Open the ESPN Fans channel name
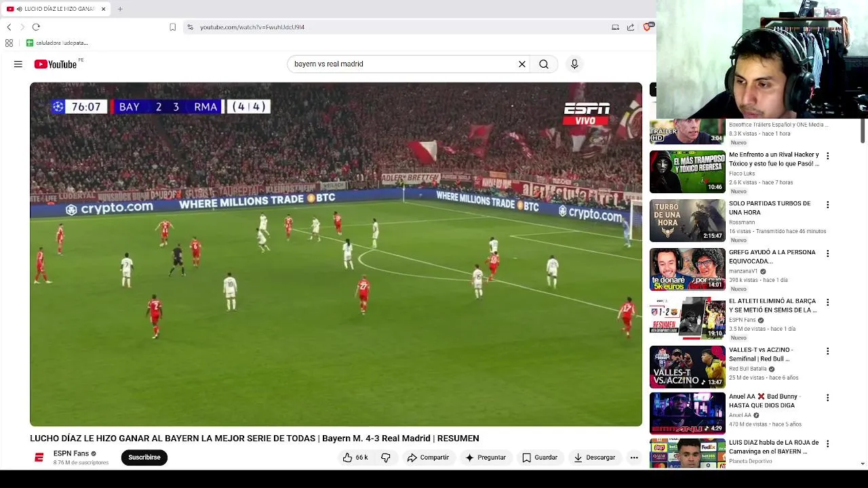This screenshot has height=488, width=868. pyautogui.click(x=71, y=453)
